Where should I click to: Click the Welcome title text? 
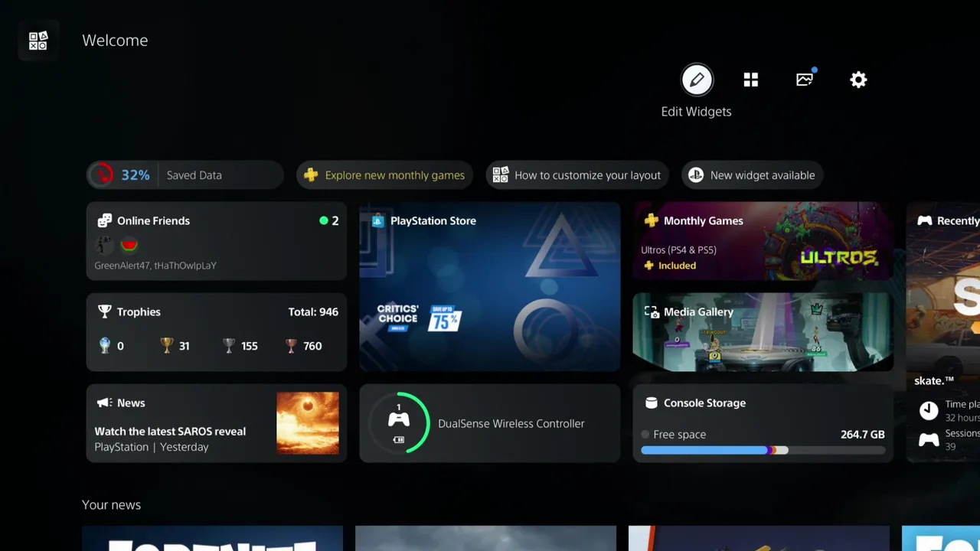(x=115, y=41)
